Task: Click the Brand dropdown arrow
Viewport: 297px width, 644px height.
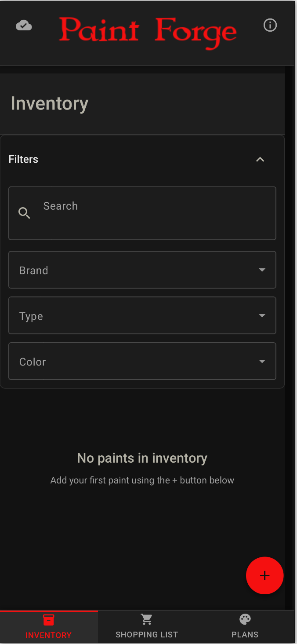Action: point(262,270)
